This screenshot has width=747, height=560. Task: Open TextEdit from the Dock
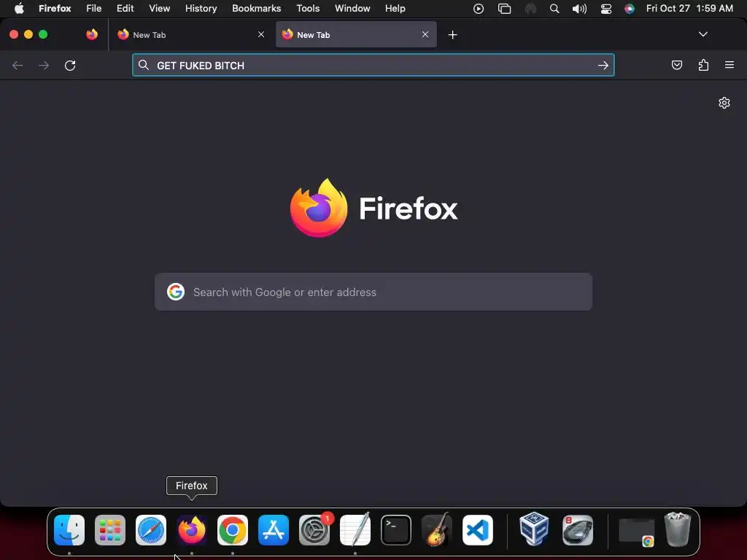click(355, 529)
